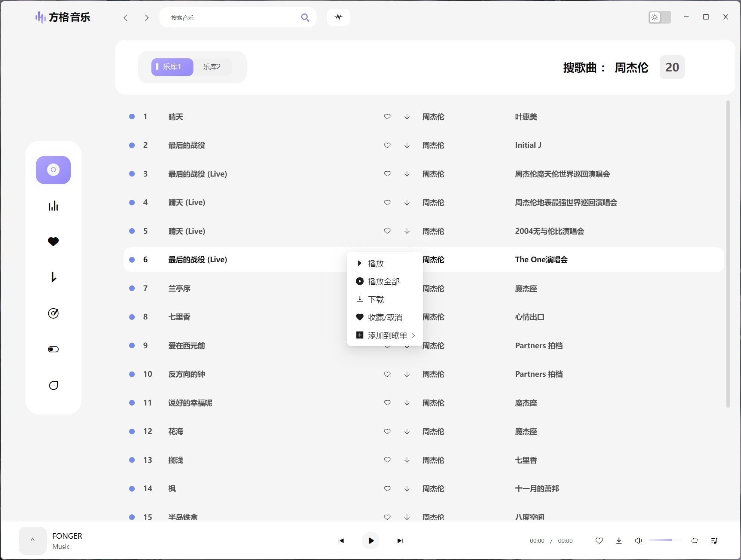Switch to the 乐库1 tab
Screen dimensions: 741x560
coord(172,67)
